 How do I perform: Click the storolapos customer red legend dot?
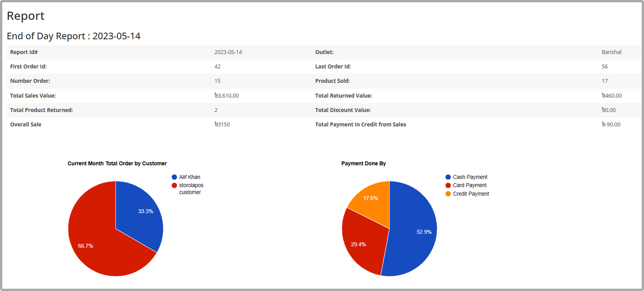tap(174, 185)
